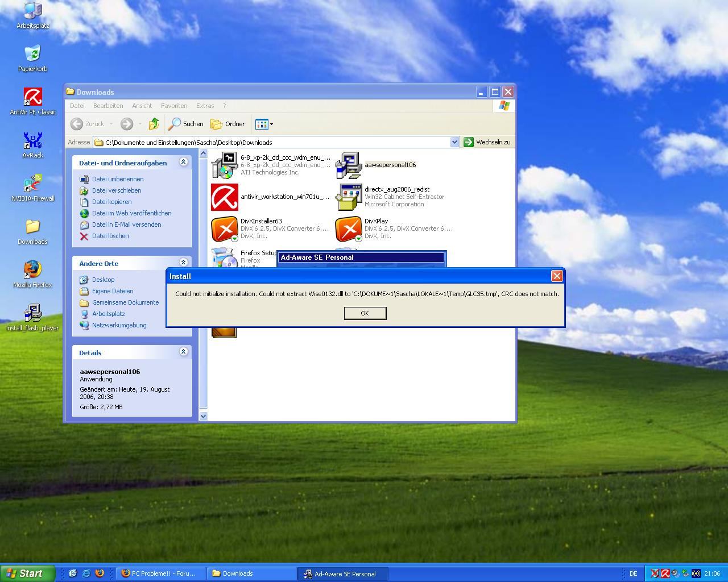Open Arbeitsplatz link in Andere Orte

(109, 314)
